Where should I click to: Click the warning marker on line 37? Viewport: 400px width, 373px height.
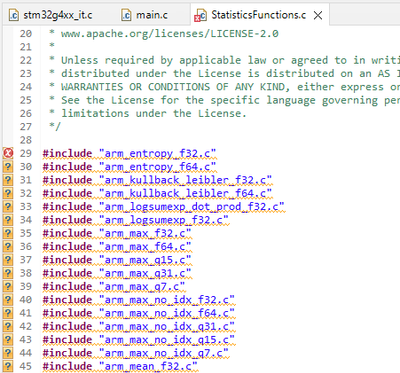tap(8, 260)
